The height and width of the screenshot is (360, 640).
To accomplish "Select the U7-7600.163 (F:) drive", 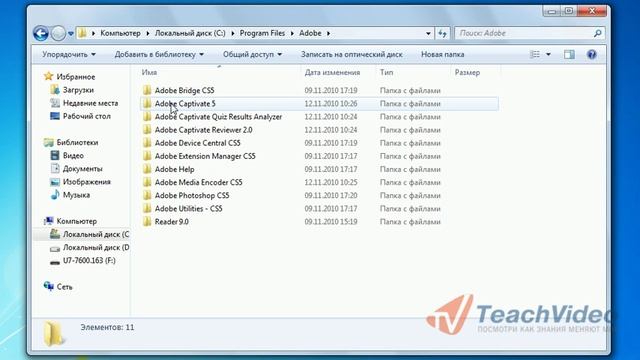I will [89, 260].
